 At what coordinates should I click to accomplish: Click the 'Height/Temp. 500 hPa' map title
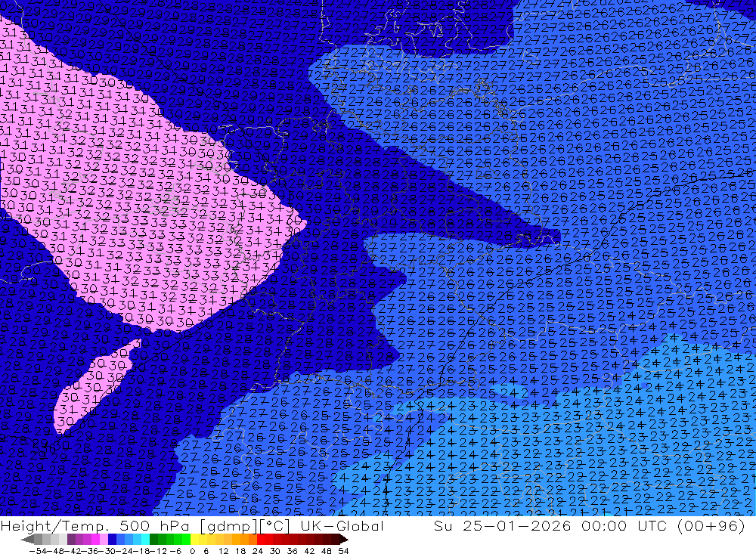95,526
